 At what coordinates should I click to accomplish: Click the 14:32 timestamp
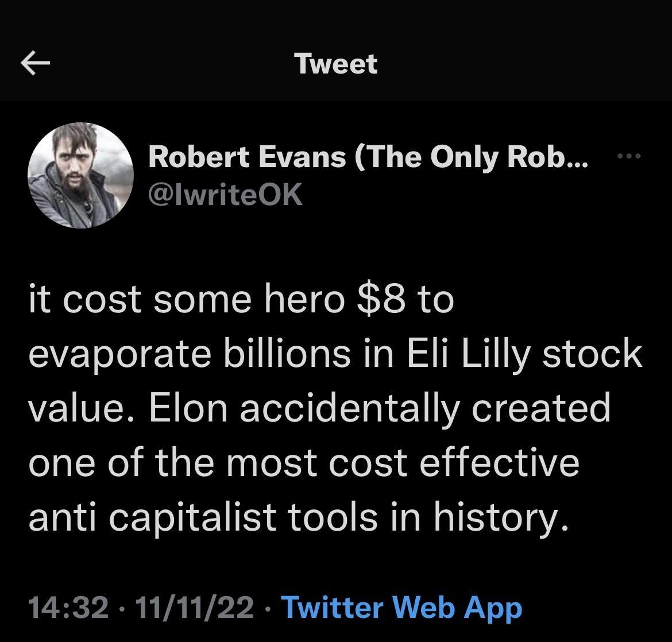click(68, 606)
